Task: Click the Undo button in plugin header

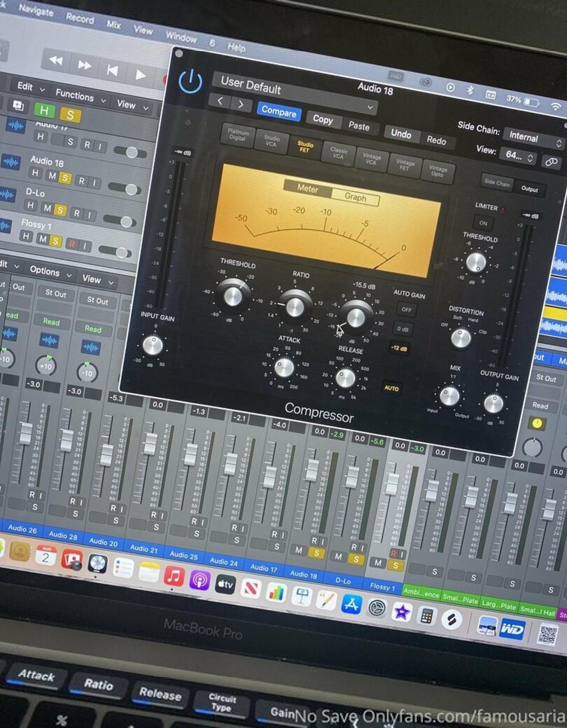Action: pyautogui.click(x=401, y=134)
